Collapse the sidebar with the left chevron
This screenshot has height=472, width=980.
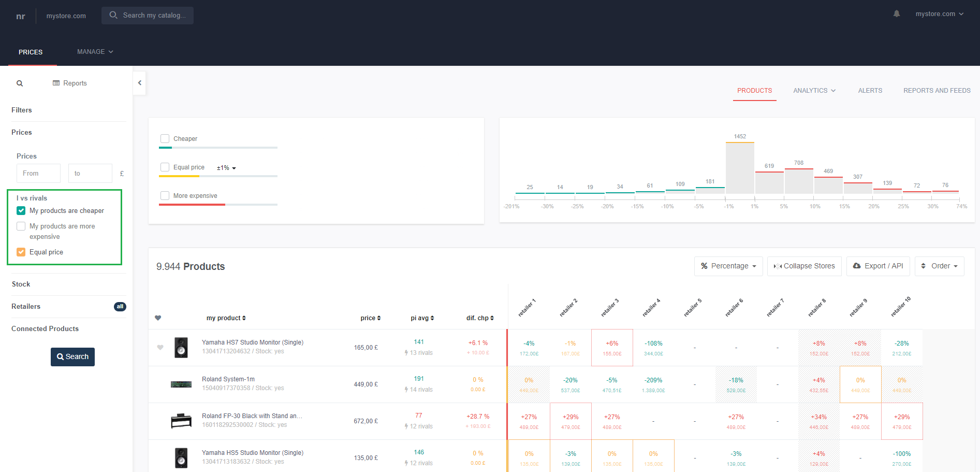[139, 83]
